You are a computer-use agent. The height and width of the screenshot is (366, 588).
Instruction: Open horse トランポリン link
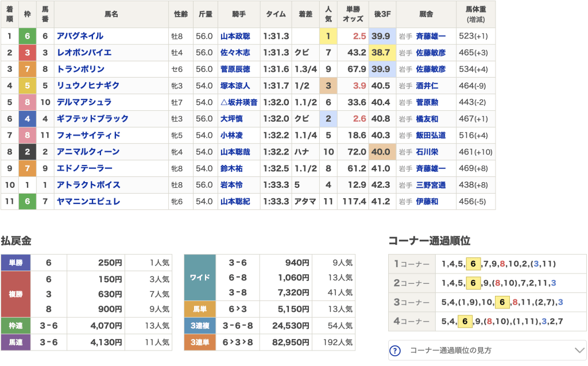coord(80,69)
